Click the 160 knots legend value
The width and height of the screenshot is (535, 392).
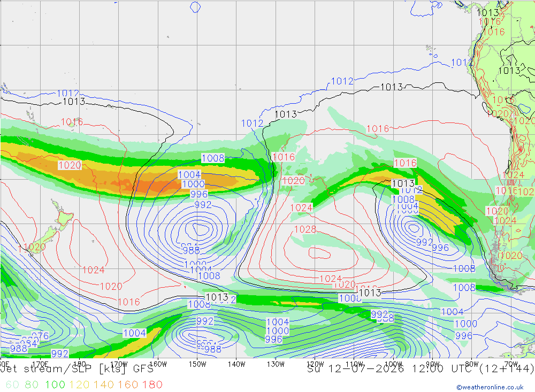128,385
